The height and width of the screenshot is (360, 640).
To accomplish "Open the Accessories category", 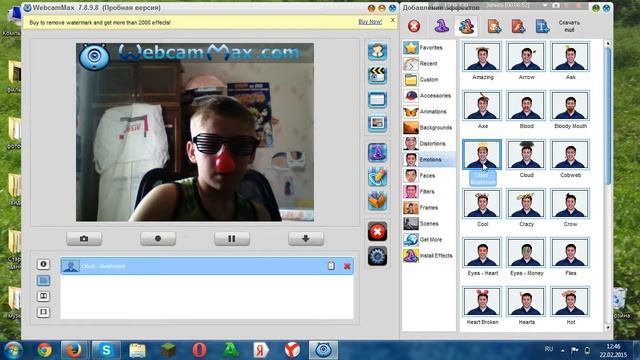I will point(429,96).
